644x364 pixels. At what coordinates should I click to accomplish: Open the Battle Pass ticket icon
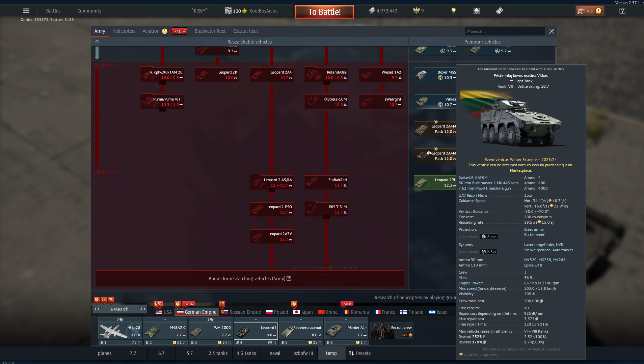[500, 11]
